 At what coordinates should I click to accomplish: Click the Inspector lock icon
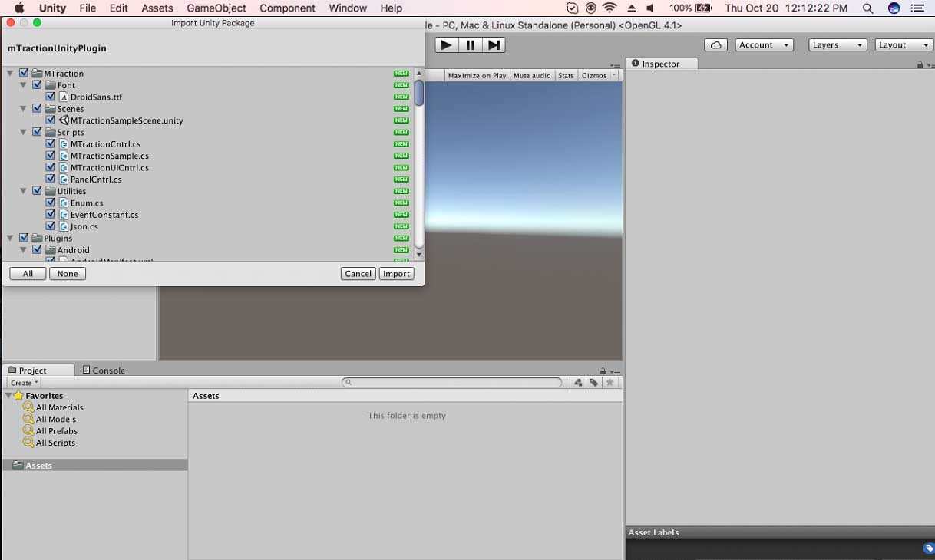920,64
